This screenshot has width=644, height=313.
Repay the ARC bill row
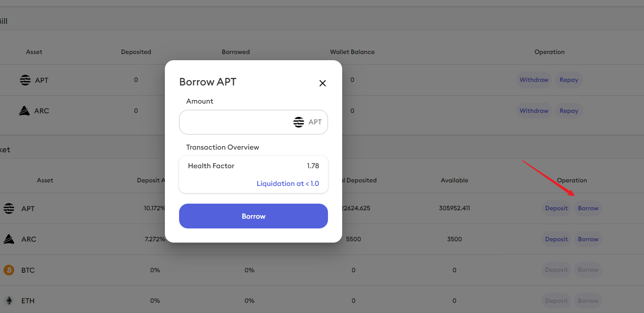(569, 111)
